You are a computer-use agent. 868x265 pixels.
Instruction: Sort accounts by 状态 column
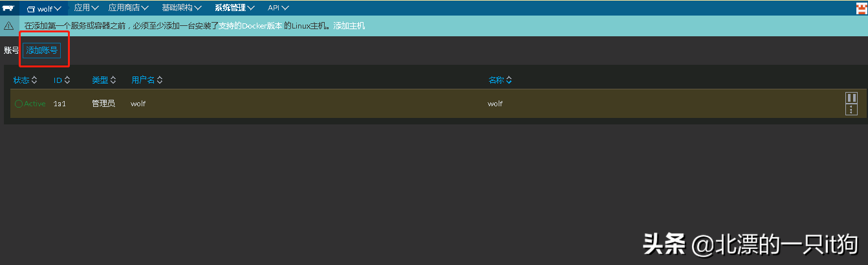pyautogui.click(x=25, y=80)
